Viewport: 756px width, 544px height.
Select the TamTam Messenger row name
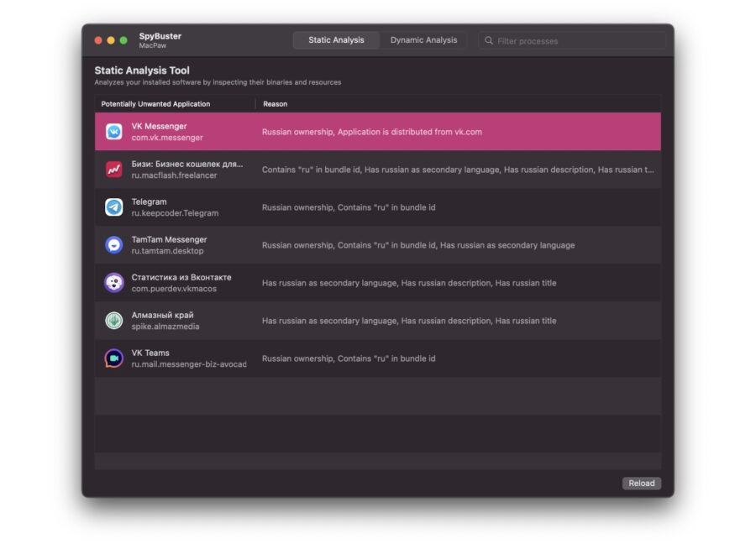coord(169,239)
